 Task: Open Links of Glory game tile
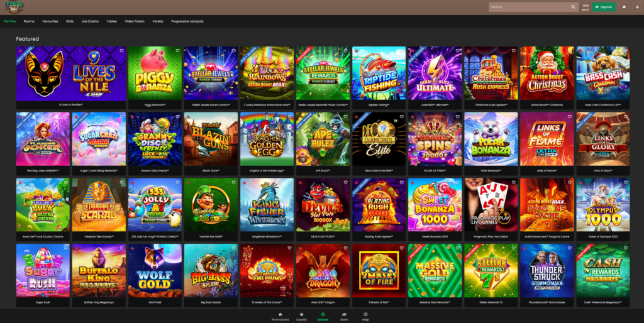603,144
